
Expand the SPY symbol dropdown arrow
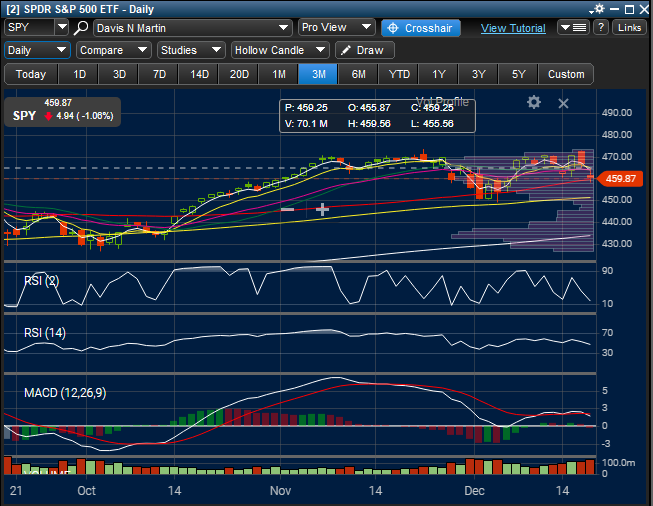[x=62, y=27]
